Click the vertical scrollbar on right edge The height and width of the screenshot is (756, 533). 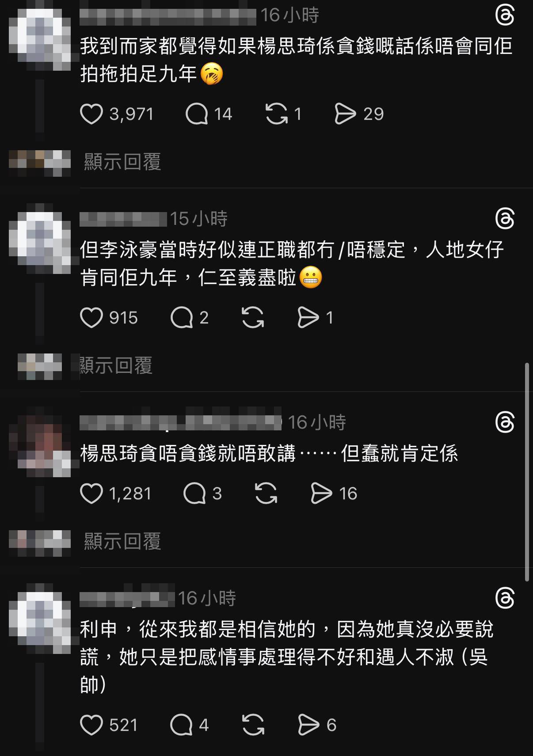pyautogui.click(x=526, y=472)
